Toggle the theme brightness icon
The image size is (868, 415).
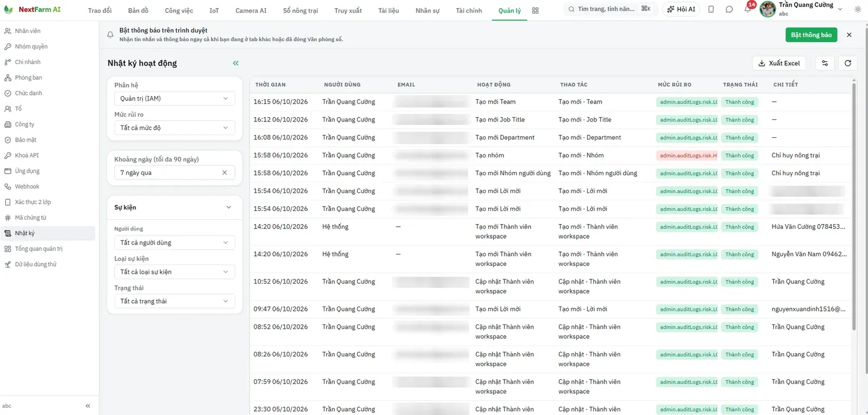[858, 9]
